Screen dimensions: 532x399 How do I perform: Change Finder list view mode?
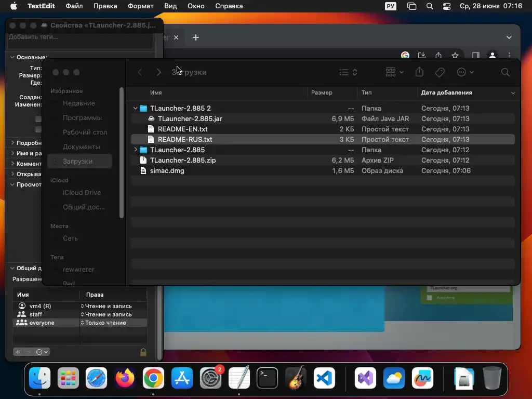click(348, 72)
